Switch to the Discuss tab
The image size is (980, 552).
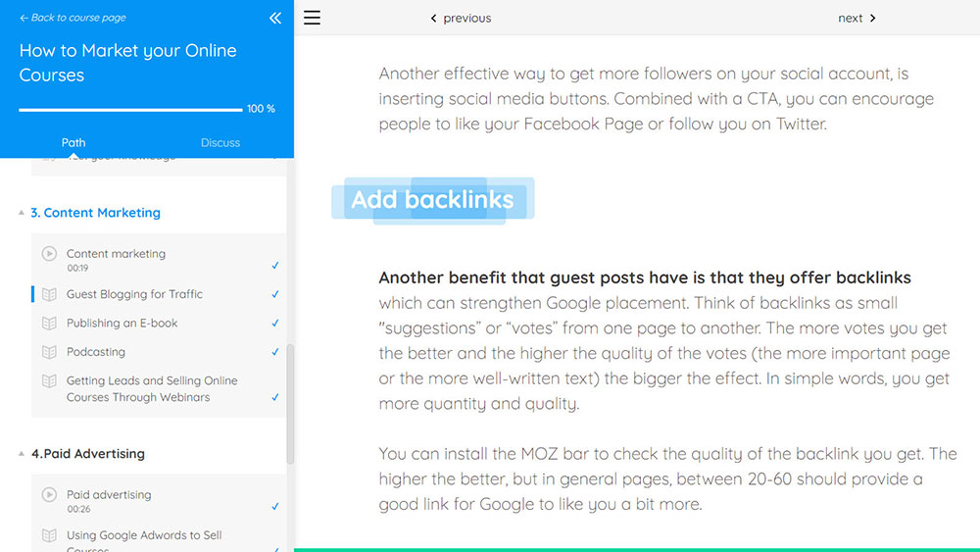point(220,142)
